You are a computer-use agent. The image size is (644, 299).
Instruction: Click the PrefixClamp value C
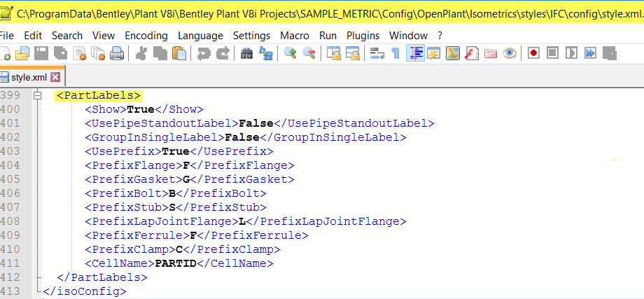tap(179, 249)
